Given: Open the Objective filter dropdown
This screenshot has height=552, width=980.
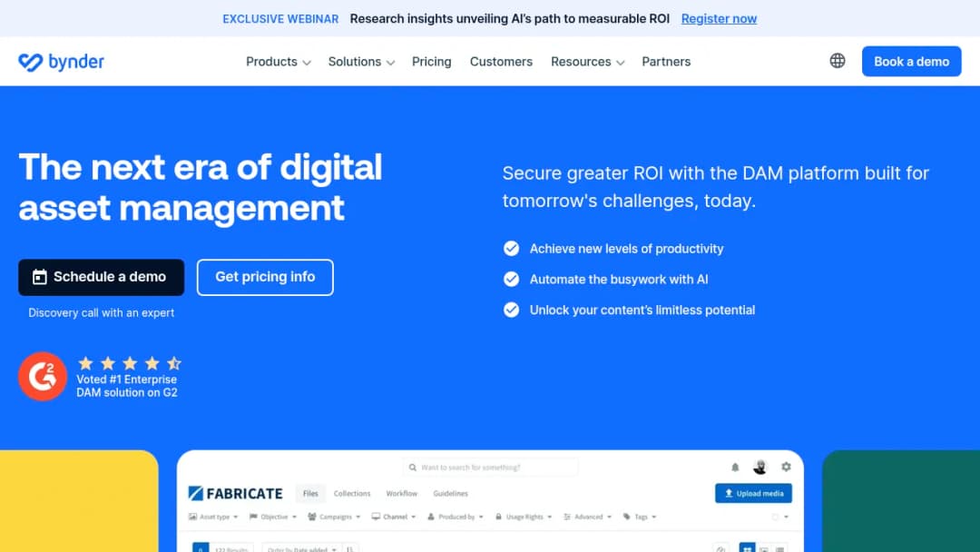Looking at the screenshot, I should tap(273, 517).
